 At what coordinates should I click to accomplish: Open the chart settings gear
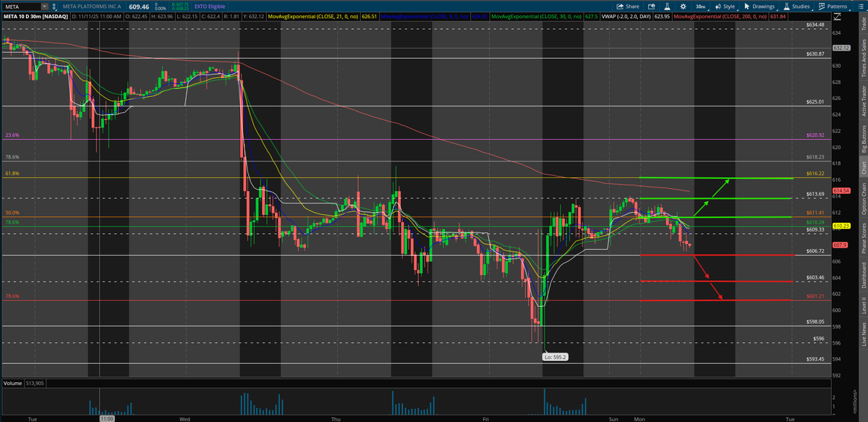point(683,6)
